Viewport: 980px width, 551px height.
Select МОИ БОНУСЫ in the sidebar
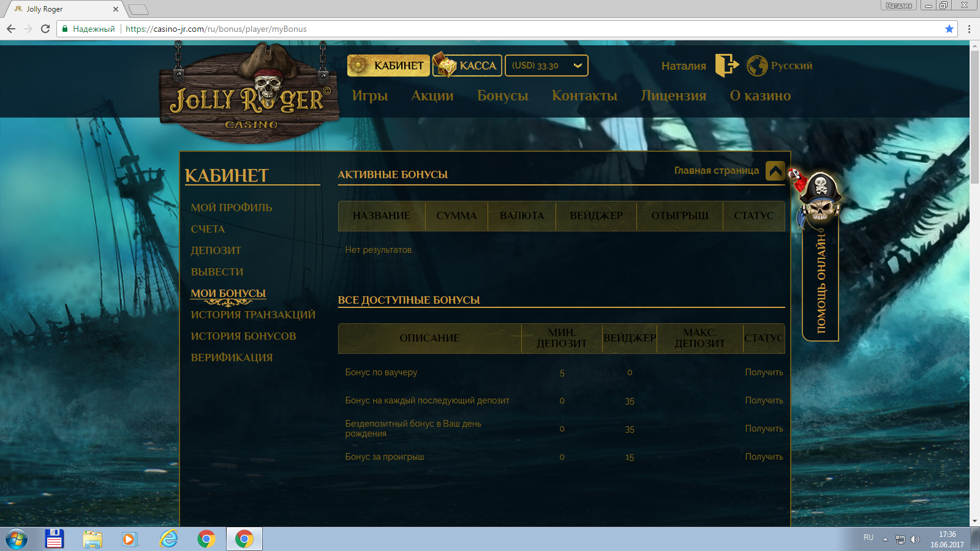tap(228, 293)
